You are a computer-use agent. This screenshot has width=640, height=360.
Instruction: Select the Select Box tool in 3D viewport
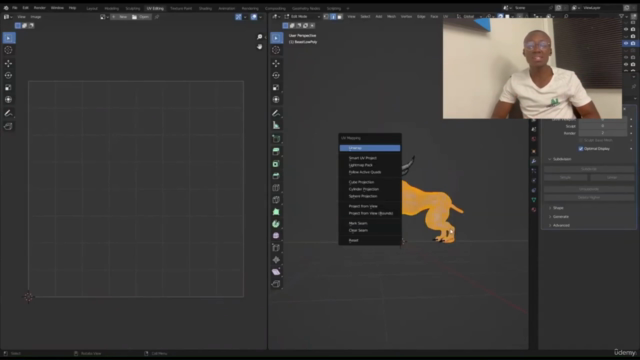(x=276, y=38)
